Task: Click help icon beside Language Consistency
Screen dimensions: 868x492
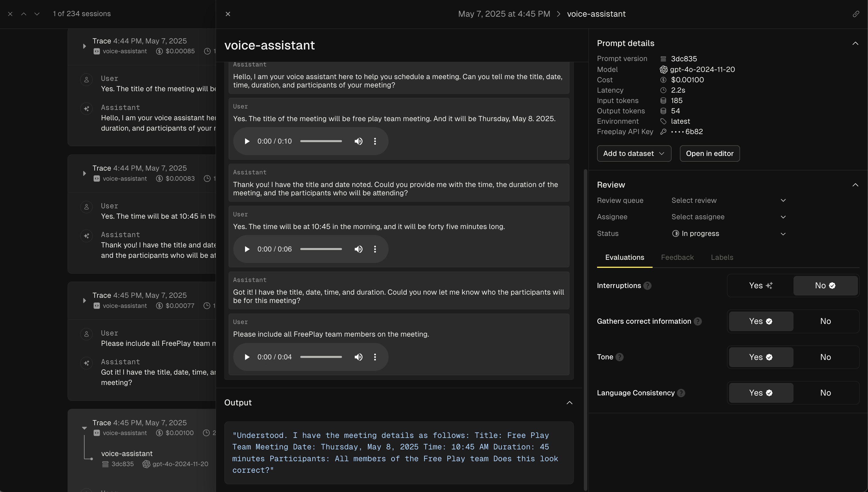Action: coord(681,393)
